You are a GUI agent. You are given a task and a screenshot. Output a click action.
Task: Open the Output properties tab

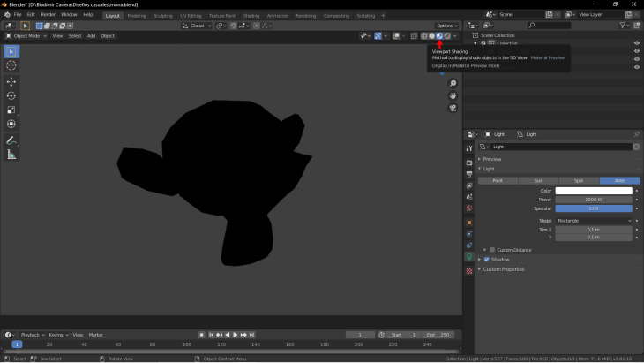469,174
